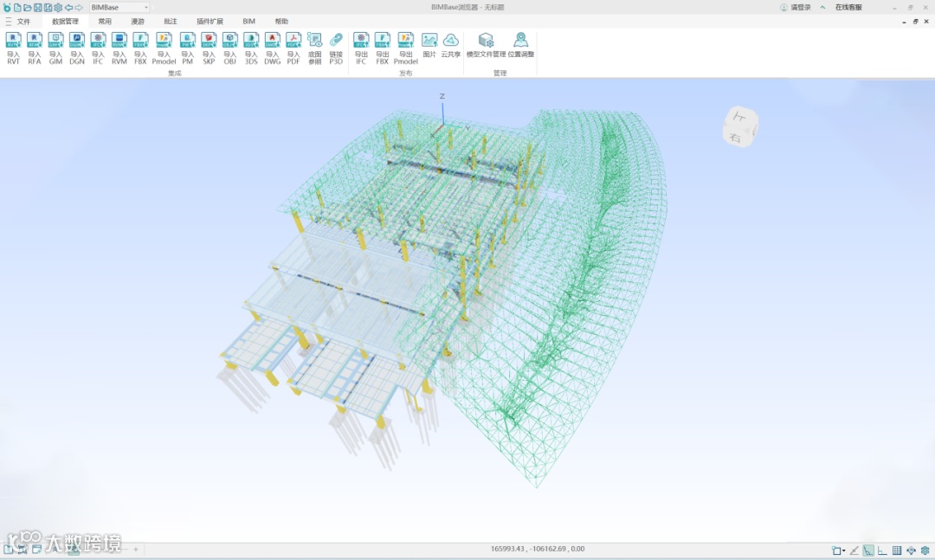Click the 在线客服 online support link
Screen dimensions: 935x560
point(848,7)
